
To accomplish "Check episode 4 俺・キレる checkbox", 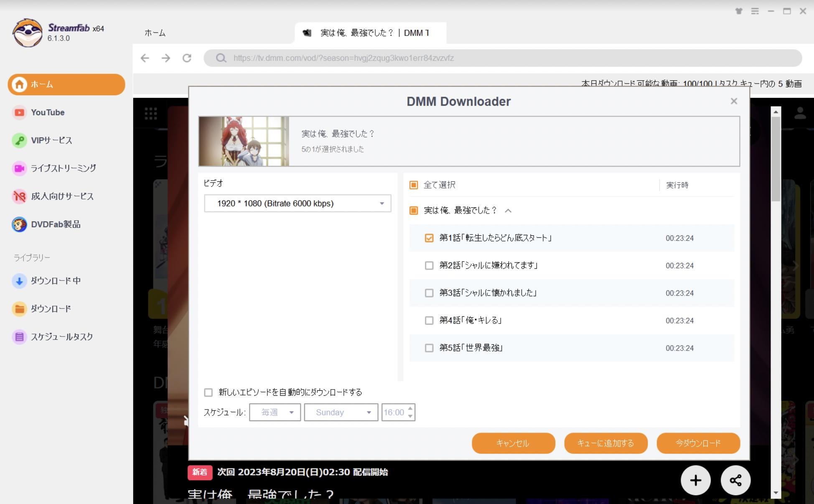I will click(429, 321).
